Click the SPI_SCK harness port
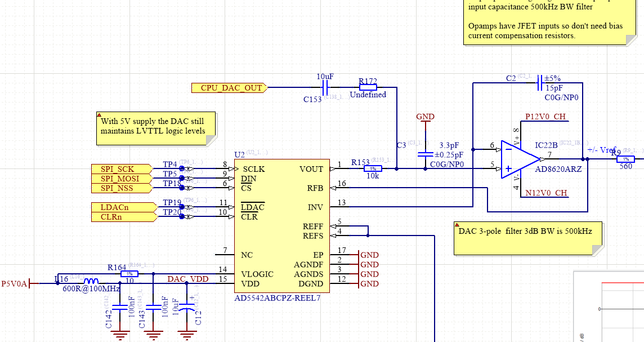 pos(118,168)
